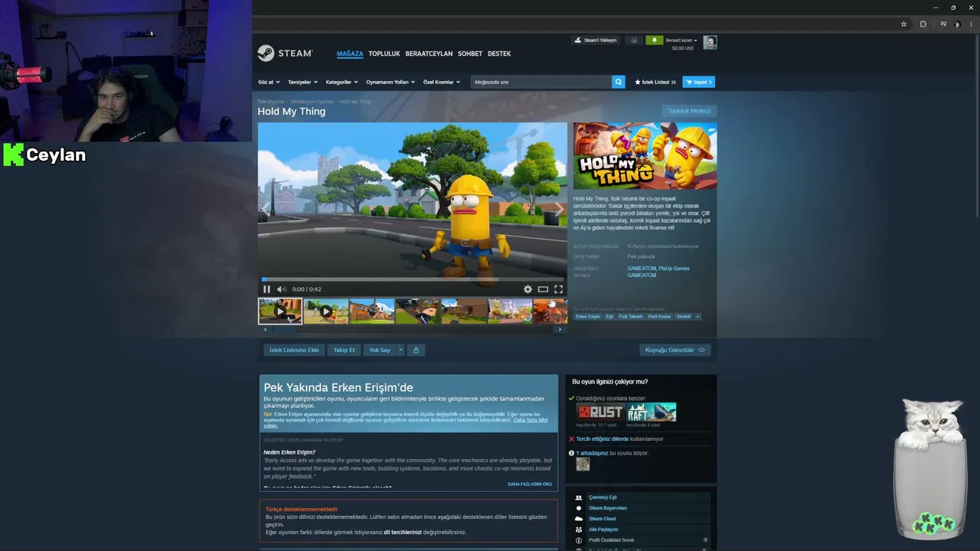Expand the Göz at menu

coord(269,82)
